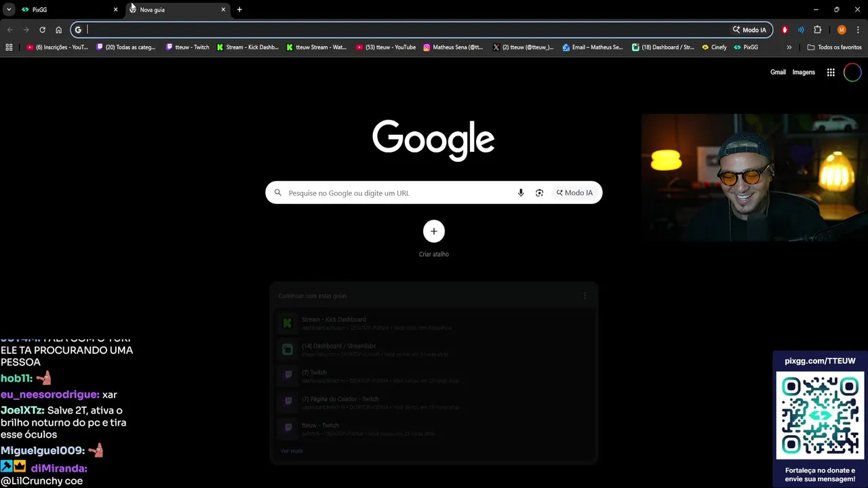Open the tteuw Stream - Wat... bookmark
The image size is (868, 488).
click(x=317, y=47)
